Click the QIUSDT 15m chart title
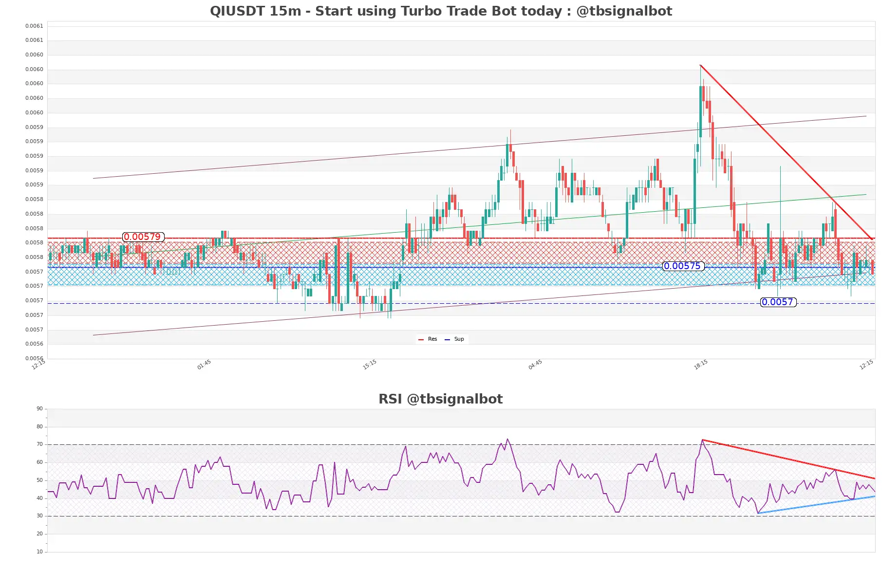This screenshot has width=882, height=588. [441, 11]
